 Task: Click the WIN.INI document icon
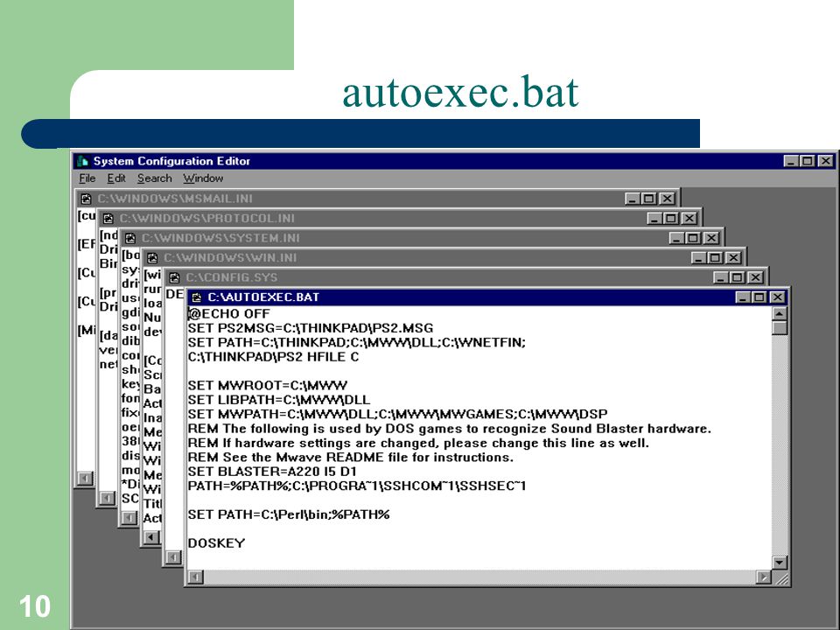tap(152, 258)
